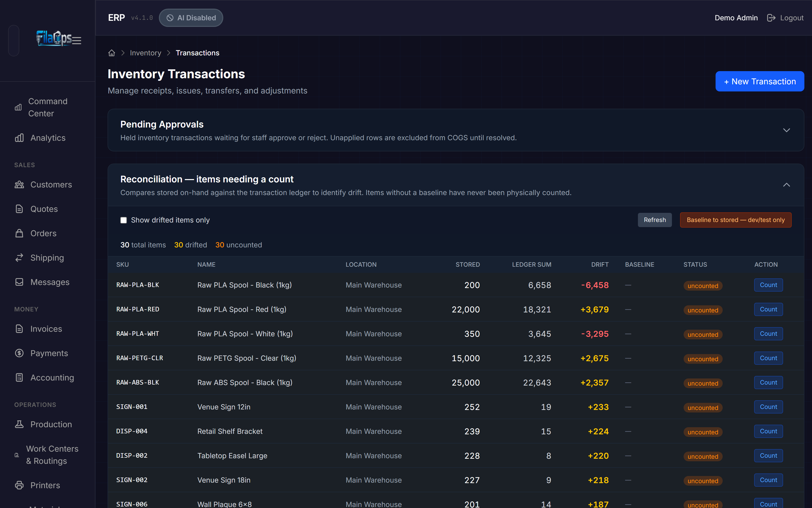Open Payments in the sidebar
Screen dimensions: 812x508
[x=48, y=353]
